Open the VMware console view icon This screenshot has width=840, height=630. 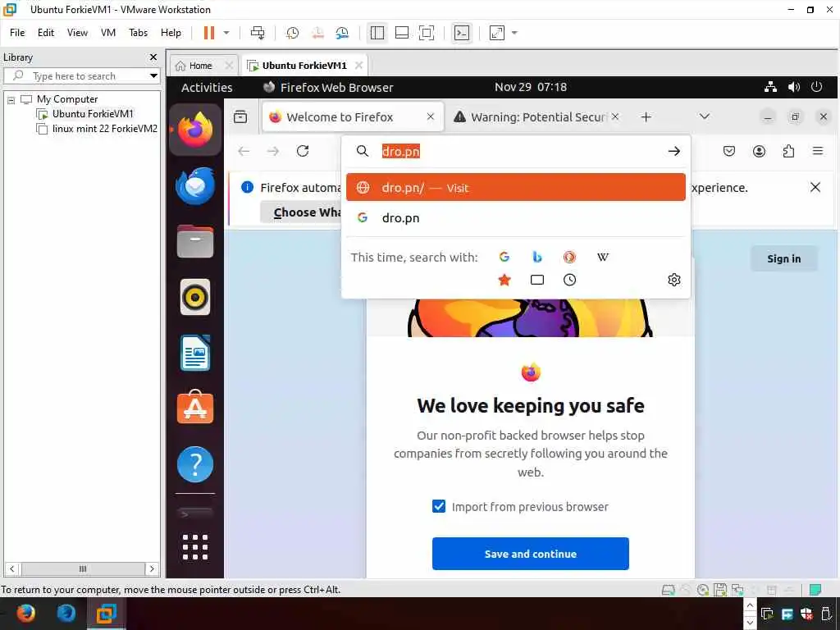click(x=461, y=33)
